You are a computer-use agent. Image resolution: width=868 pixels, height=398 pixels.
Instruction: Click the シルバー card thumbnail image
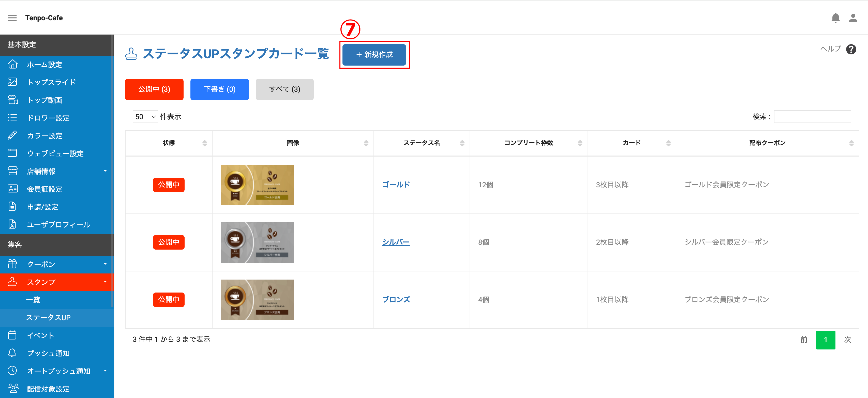257,242
